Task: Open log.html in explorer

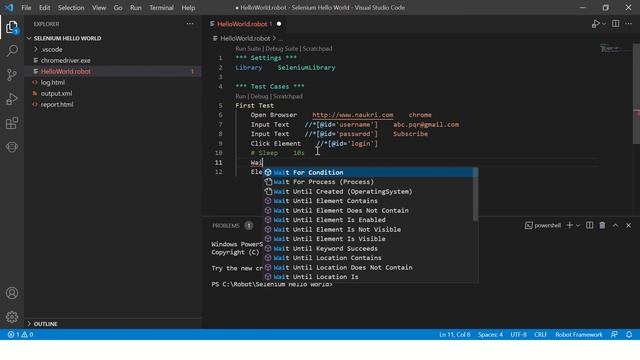Action: tap(53, 82)
